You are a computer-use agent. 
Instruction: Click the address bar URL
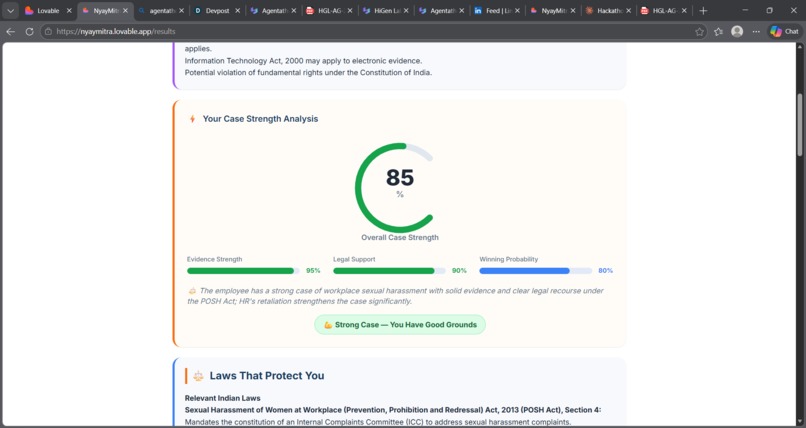coord(116,31)
